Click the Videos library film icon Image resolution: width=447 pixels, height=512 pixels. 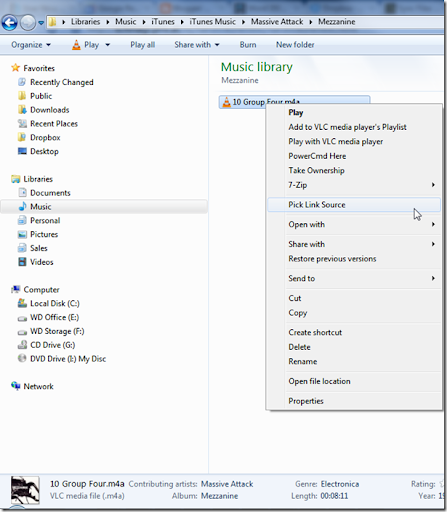[x=22, y=262]
